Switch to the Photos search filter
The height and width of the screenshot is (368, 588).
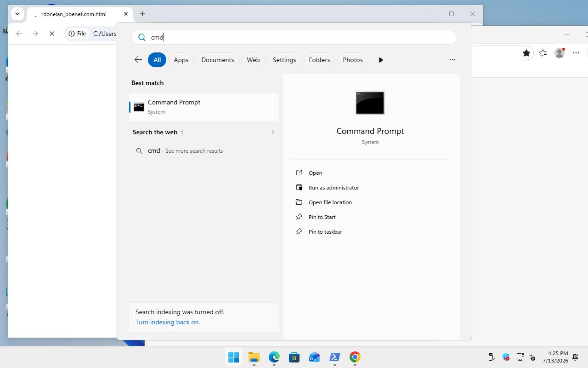coord(353,60)
